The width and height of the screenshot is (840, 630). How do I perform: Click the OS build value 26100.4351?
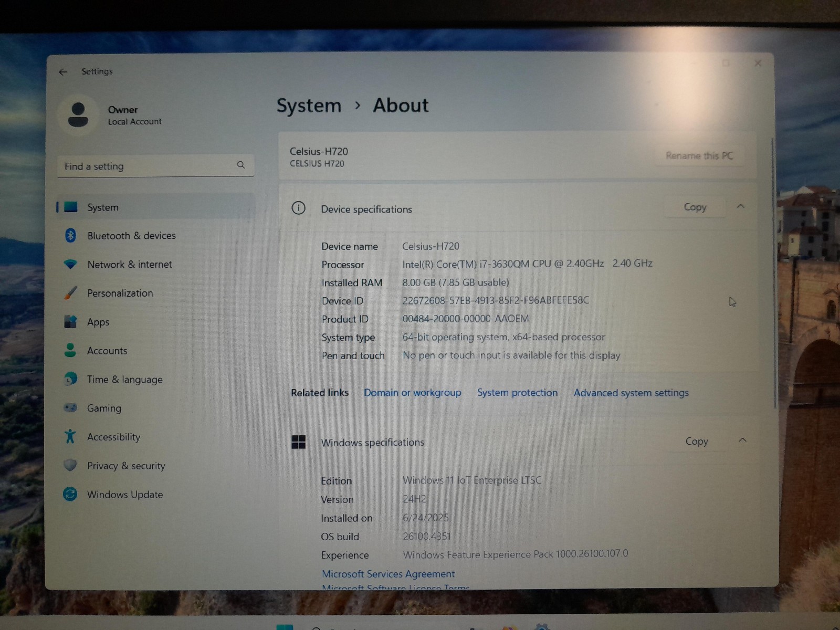[426, 536]
